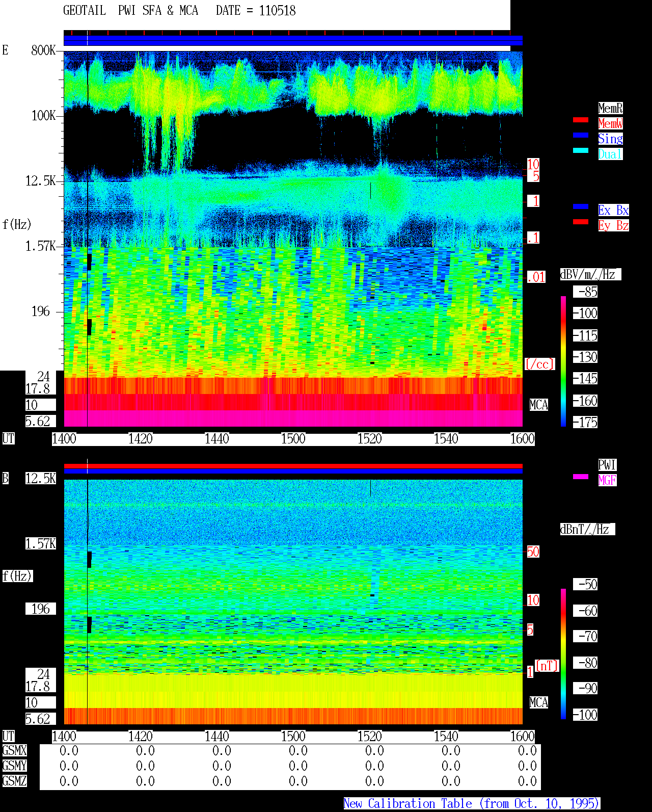This screenshot has width=652, height=812.
Task: Click the magenta MGF legend swatch
Action: (x=581, y=477)
